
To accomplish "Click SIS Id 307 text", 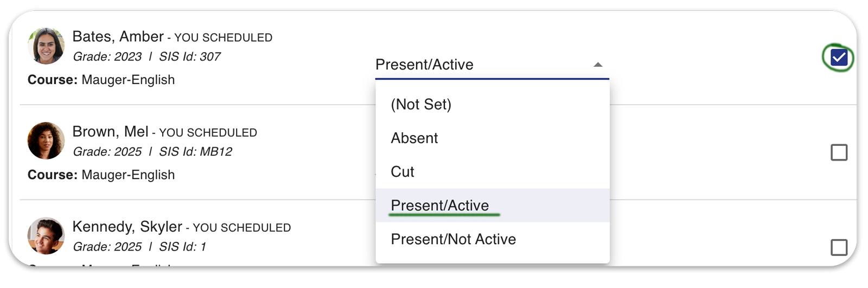I will click(190, 56).
